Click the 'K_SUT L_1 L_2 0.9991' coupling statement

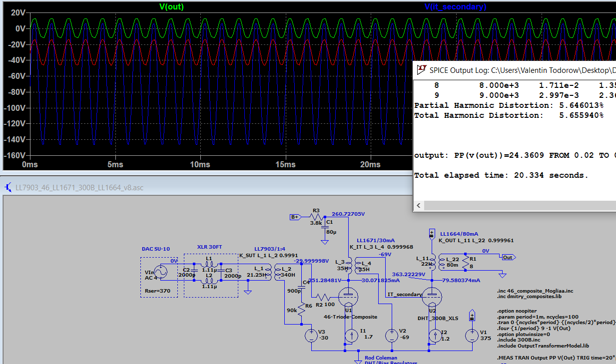[268, 255]
